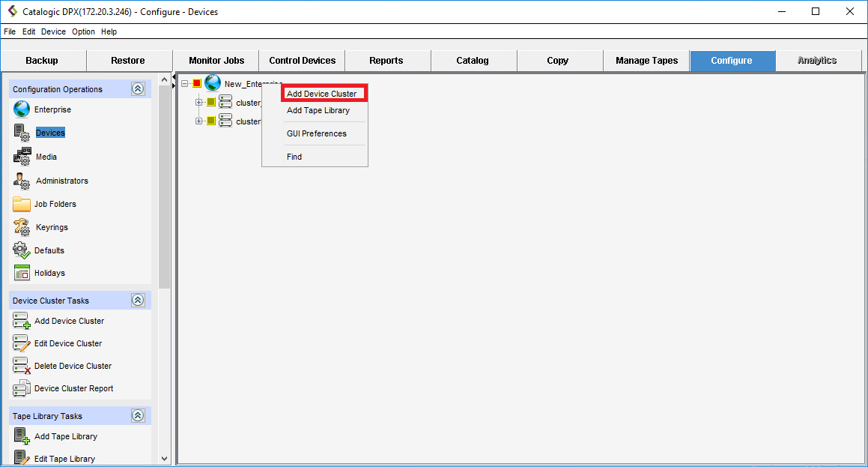This screenshot has height=467, width=868.
Task: Click Edit Device Cluster task link
Action: tap(68, 343)
